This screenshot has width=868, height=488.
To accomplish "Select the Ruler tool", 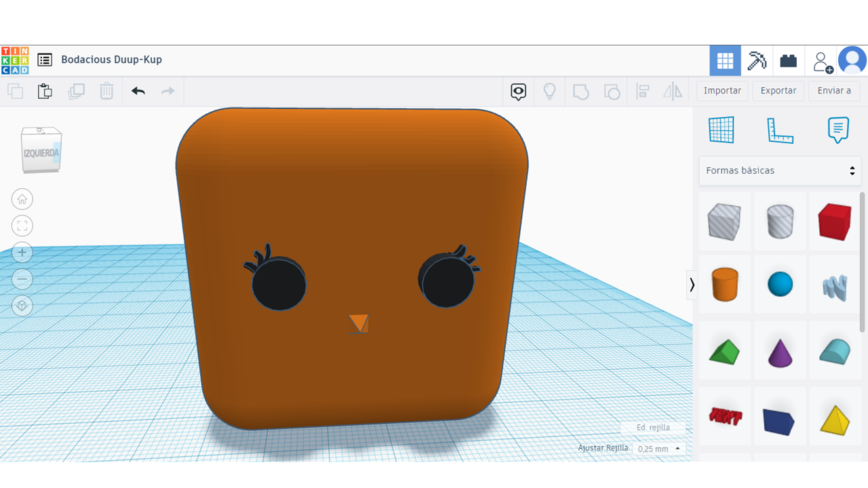I will pos(780,130).
